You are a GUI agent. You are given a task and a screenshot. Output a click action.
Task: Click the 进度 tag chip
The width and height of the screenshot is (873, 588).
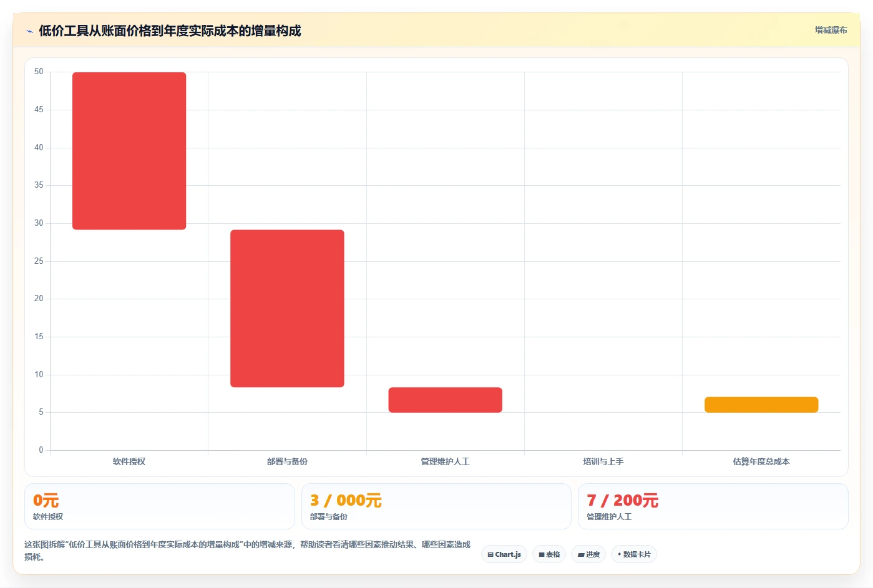pyautogui.click(x=588, y=554)
